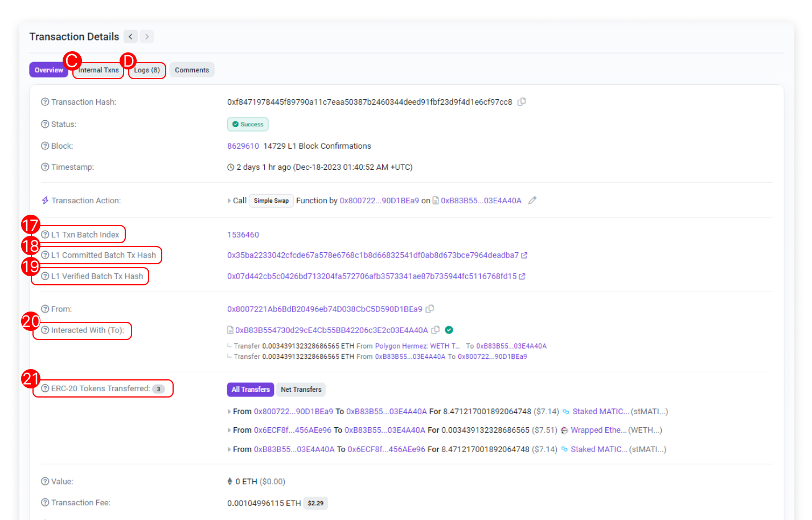Go to previous transaction with left chevron
Image resolution: width=812 pixels, height=520 pixels.
pos(131,36)
